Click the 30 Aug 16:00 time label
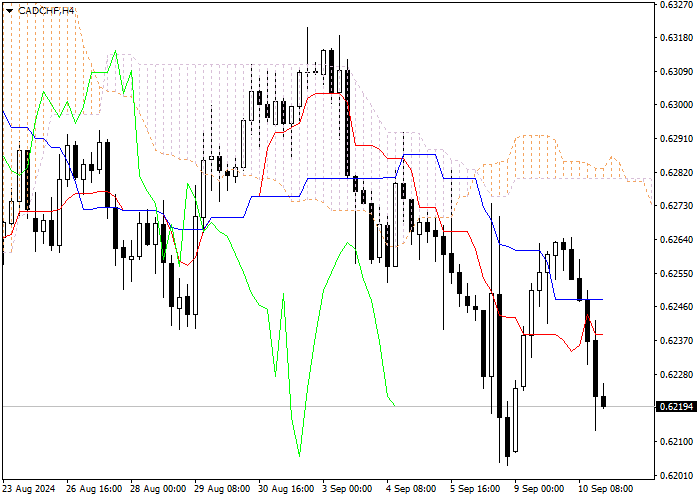 coord(287,489)
